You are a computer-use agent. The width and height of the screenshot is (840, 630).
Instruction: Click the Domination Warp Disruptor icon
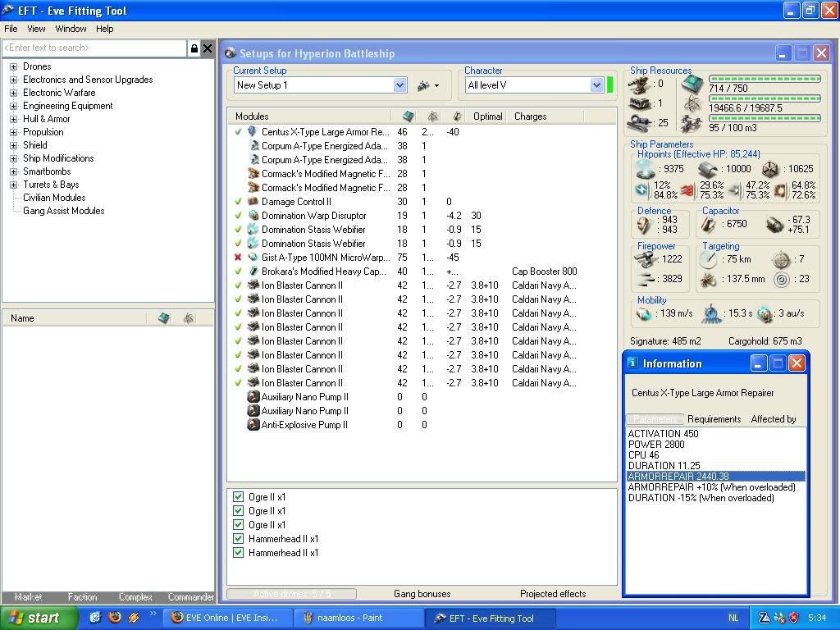(x=253, y=216)
